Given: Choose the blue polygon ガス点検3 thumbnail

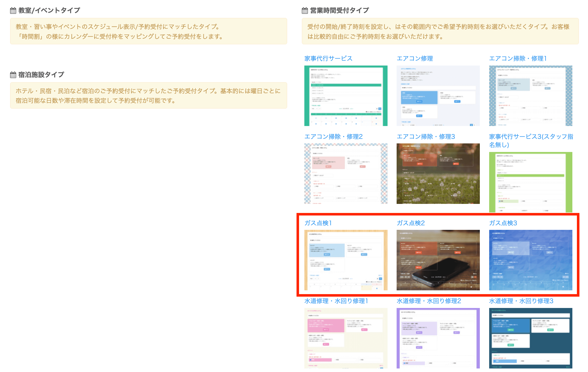Looking at the screenshot, I should coord(531,260).
